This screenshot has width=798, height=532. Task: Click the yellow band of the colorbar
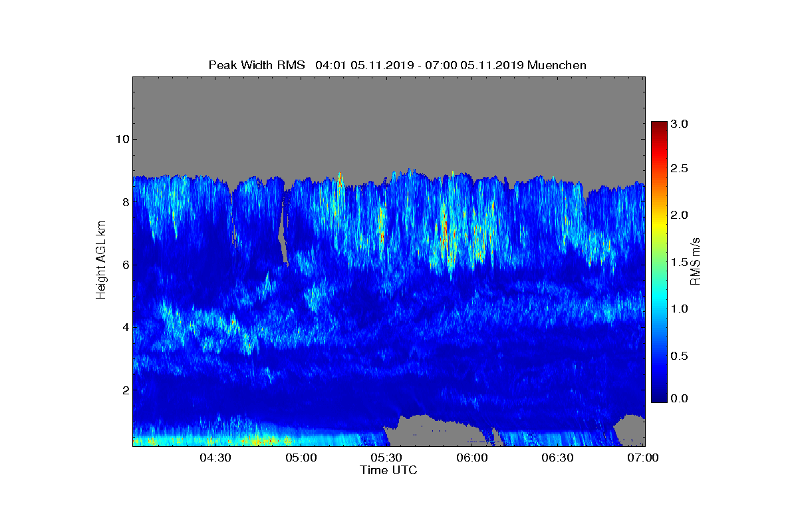pos(659,223)
